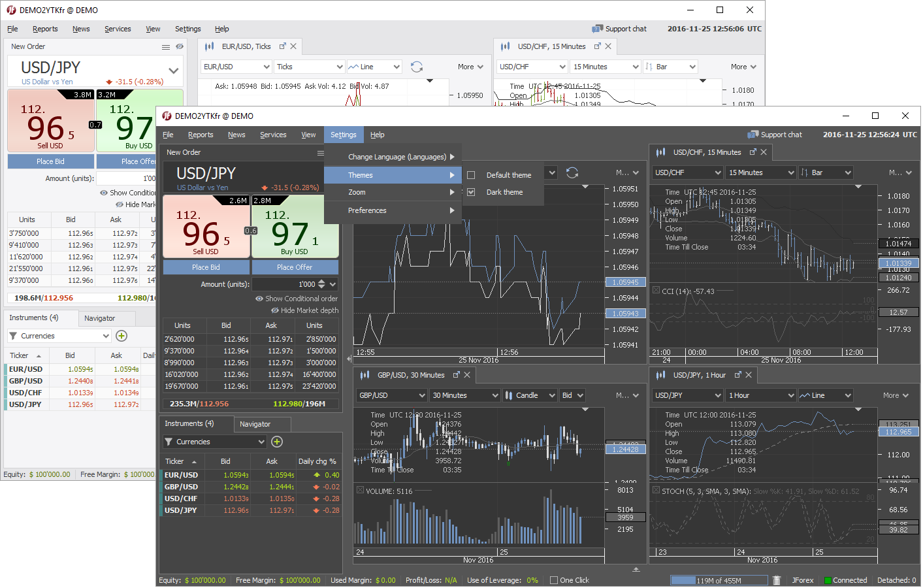The height and width of the screenshot is (588, 923).
Task: Select EUR/USD row in front Instruments list
Action: (251, 475)
